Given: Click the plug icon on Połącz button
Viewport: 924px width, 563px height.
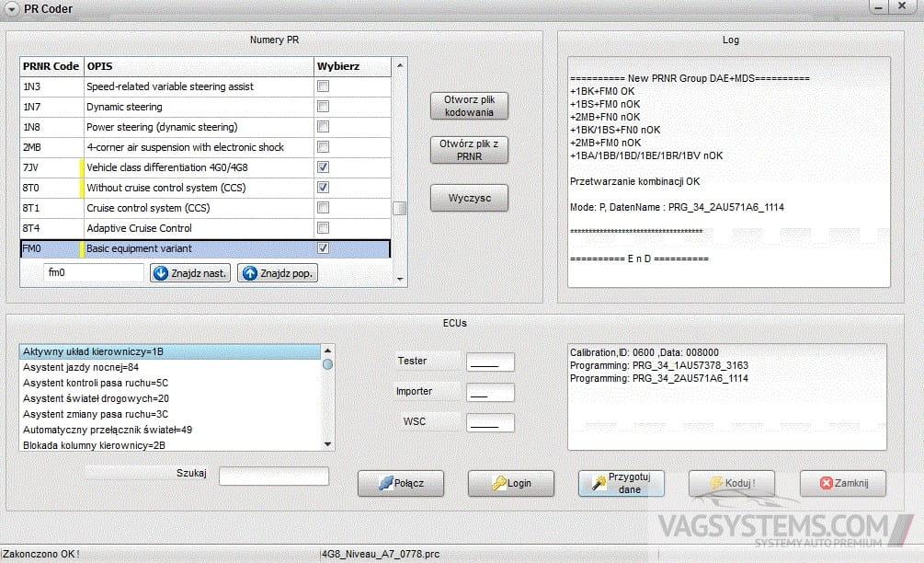Looking at the screenshot, I should coord(385,483).
